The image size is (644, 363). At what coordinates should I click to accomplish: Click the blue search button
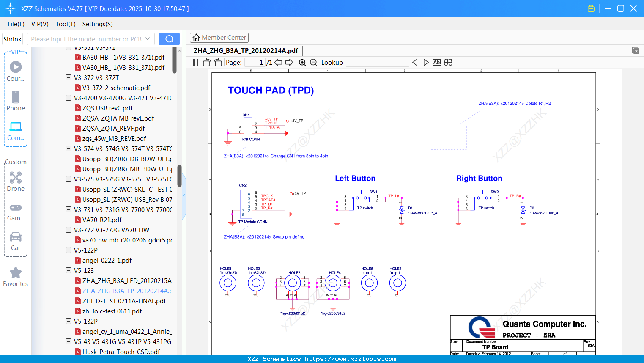(169, 39)
